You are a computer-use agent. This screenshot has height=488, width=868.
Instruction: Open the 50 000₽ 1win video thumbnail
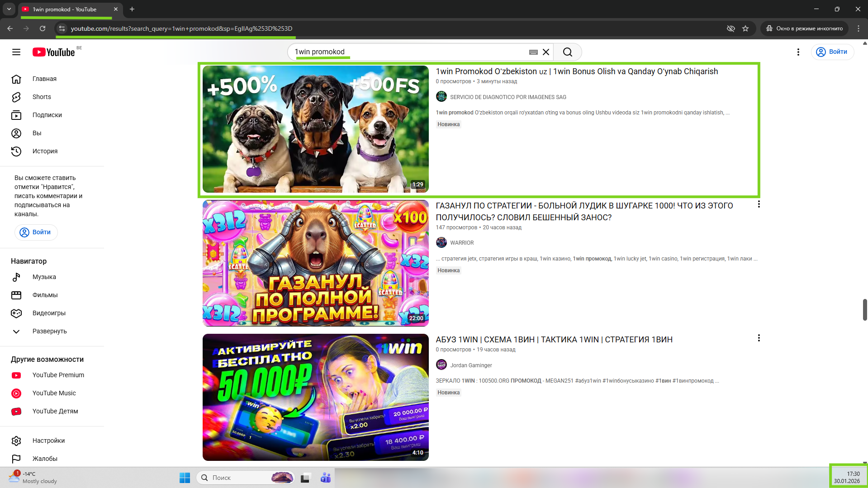316,397
